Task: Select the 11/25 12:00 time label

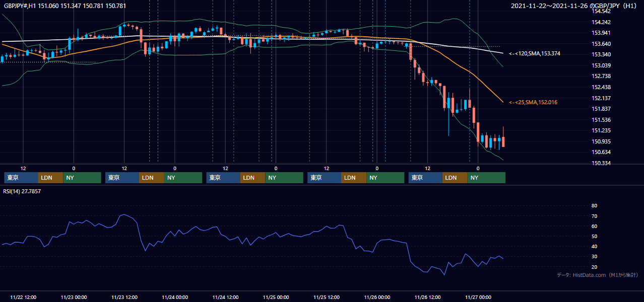Action: point(327,297)
